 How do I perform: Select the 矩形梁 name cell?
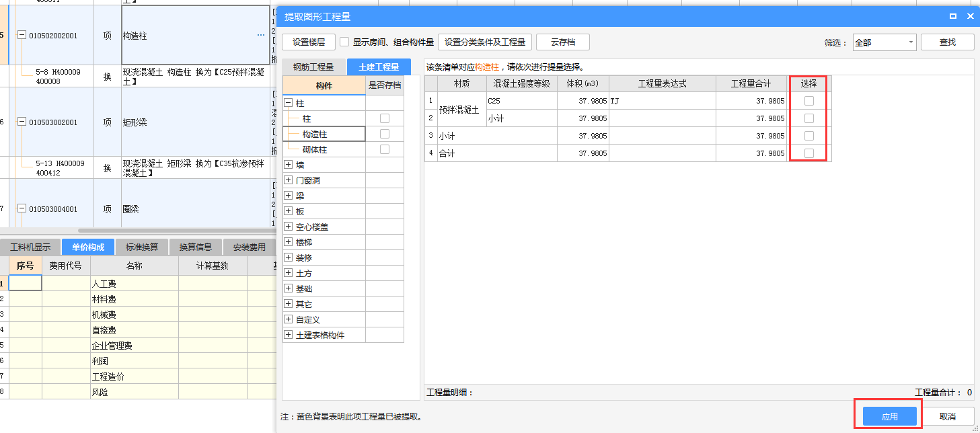[x=196, y=122]
